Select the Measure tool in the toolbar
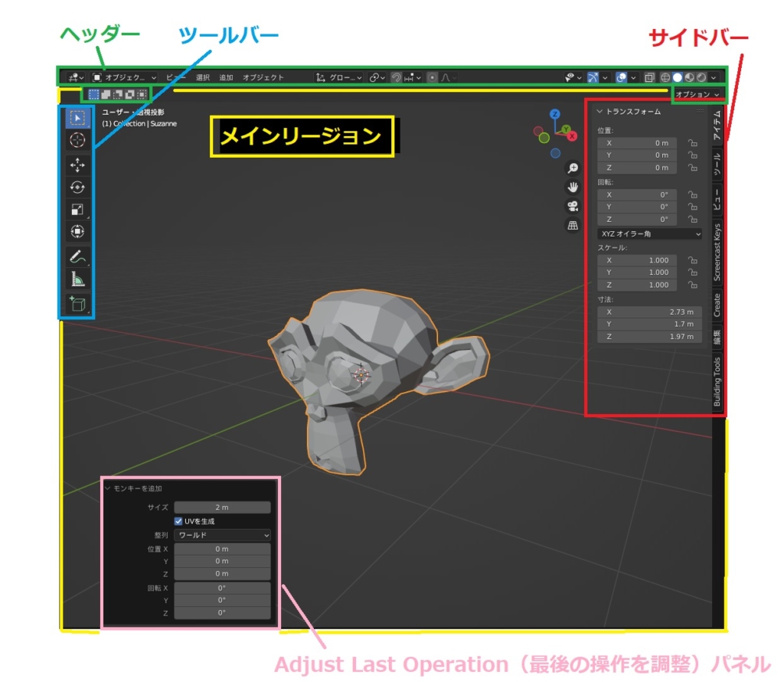This screenshot has height=682, width=784. pyautogui.click(x=77, y=278)
